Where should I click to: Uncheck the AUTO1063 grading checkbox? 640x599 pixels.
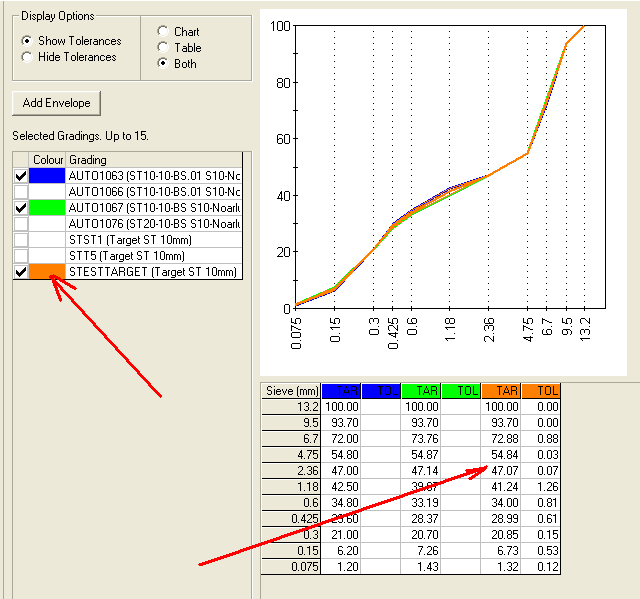tap(21, 176)
